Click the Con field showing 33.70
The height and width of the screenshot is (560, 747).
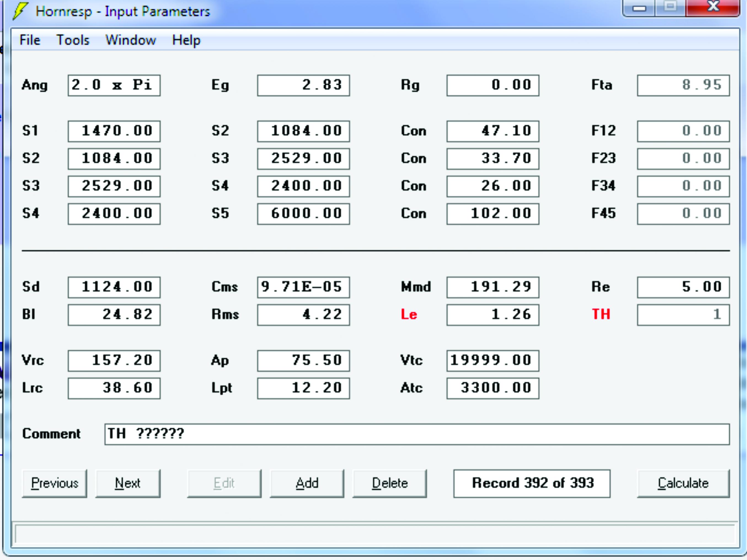493,159
